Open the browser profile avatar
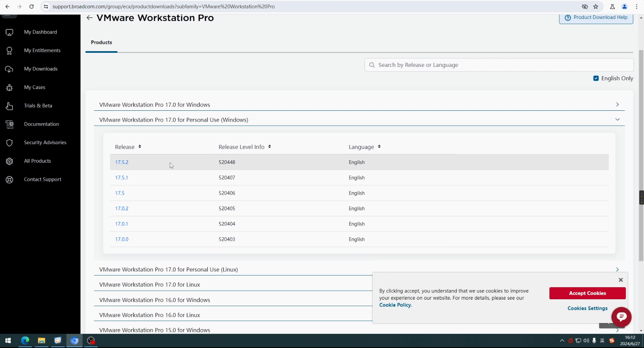This screenshot has width=644, height=348. [x=625, y=6]
